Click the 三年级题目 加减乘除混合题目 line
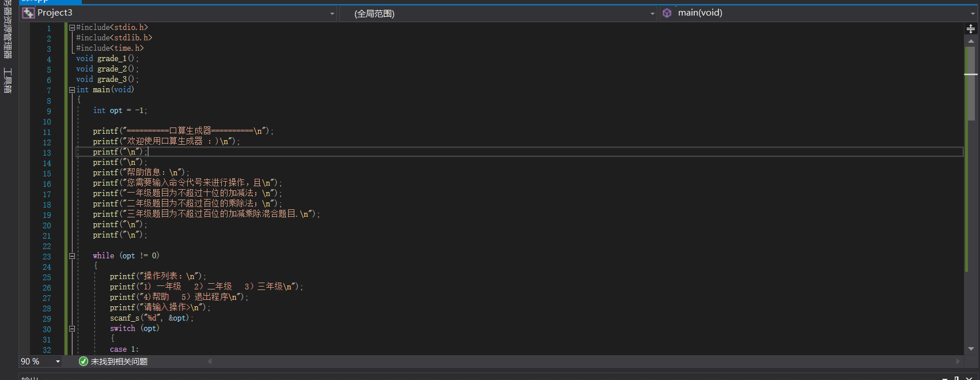This screenshot has height=380, width=980. (x=206, y=214)
